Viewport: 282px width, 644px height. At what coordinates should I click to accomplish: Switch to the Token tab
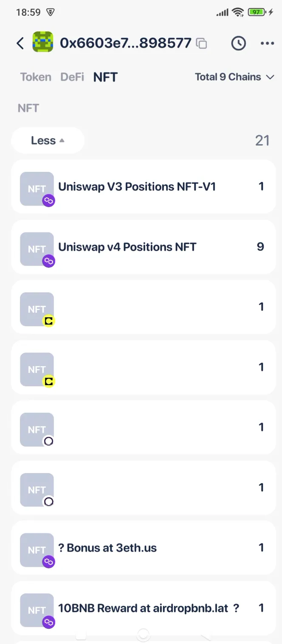point(35,77)
